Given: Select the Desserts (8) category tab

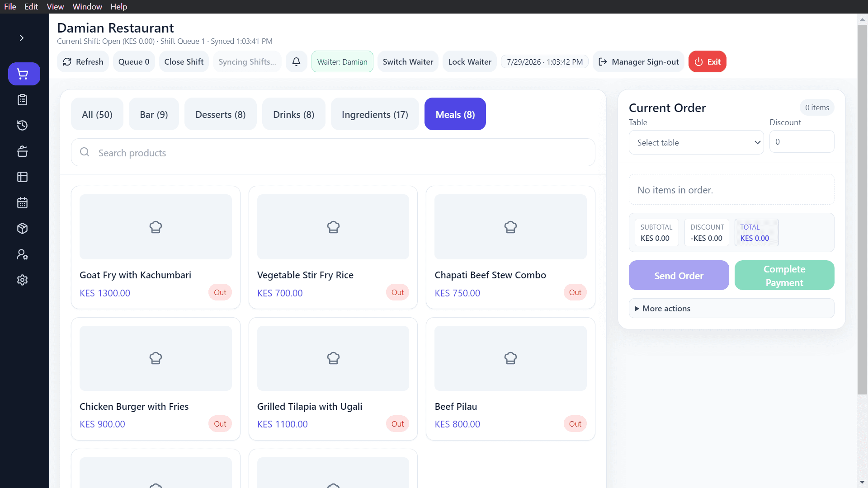Looking at the screenshot, I should (221, 114).
